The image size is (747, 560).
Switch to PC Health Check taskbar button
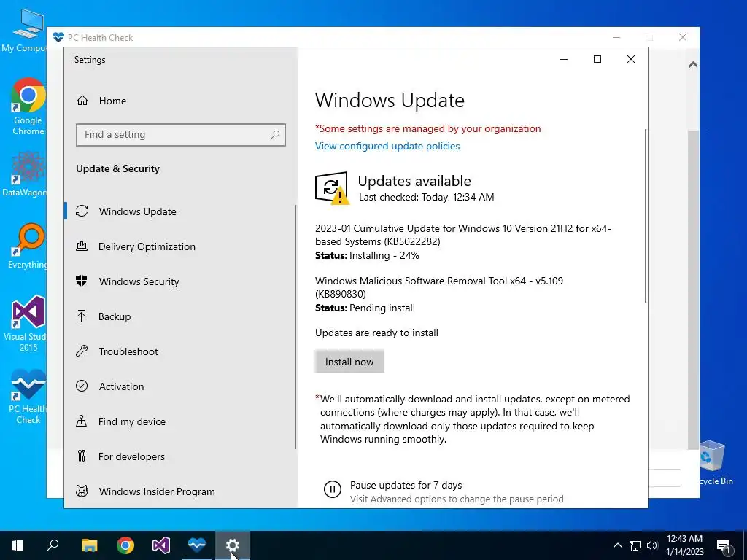pos(197,545)
